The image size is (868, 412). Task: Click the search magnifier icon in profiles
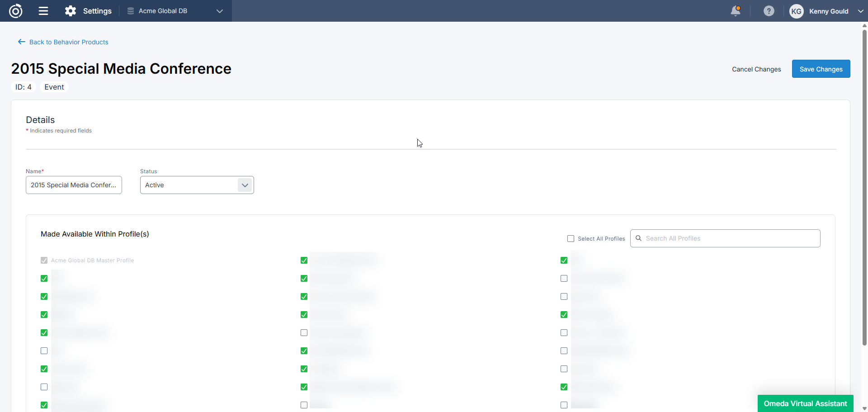pyautogui.click(x=638, y=238)
